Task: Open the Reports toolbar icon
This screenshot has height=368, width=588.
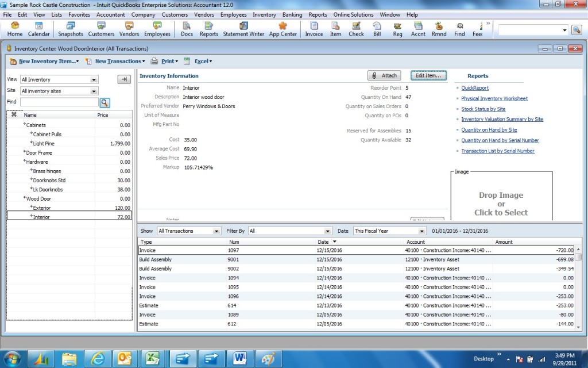Action: coord(209,29)
